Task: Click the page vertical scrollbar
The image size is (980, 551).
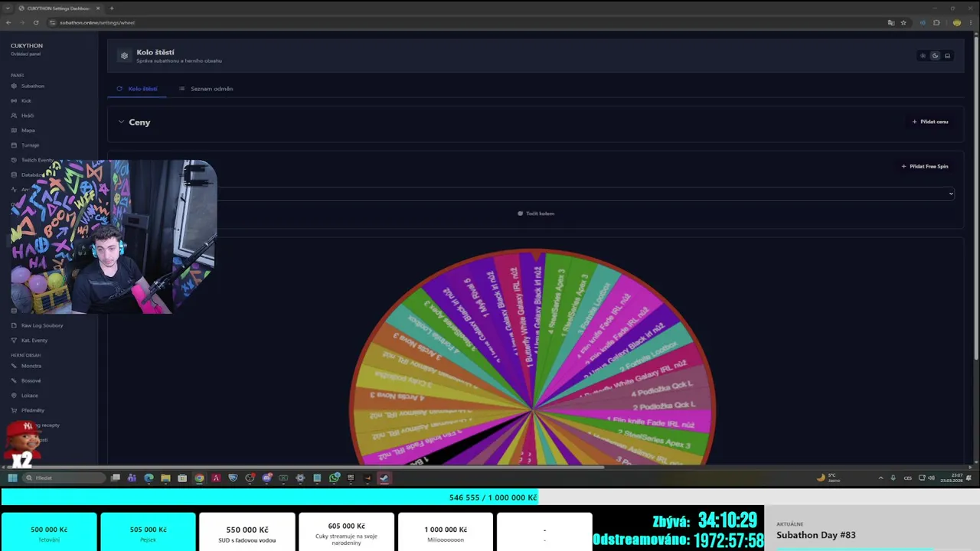Action: pyautogui.click(x=976, y=199)
